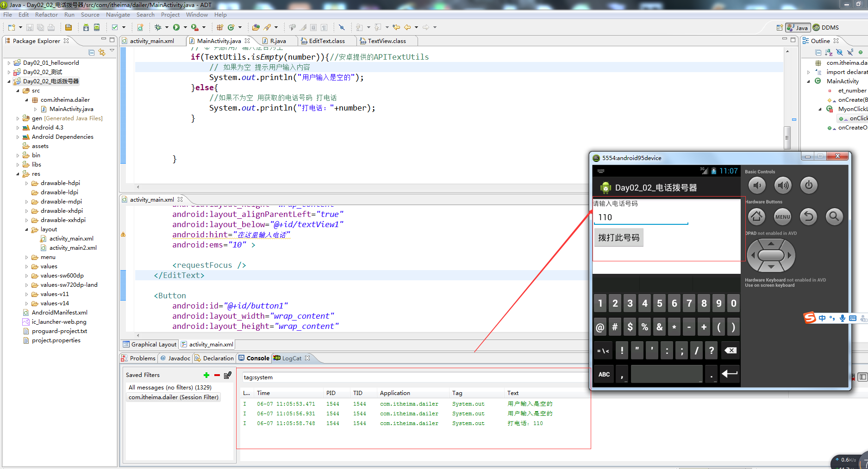This screenshot has width=868, height=469.
Task: Click the emulator keyboard enter key
Action: point(730,374)
